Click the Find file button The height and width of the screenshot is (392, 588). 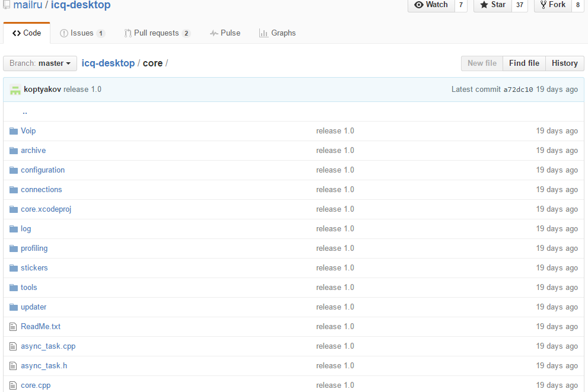525,63
